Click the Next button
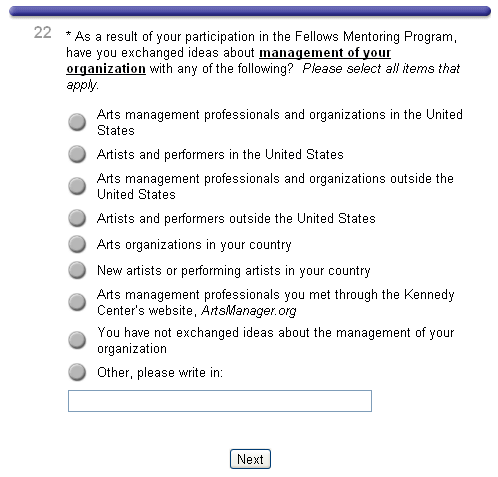The height and width of the screenshot is (477, 498). click(250, 459)
